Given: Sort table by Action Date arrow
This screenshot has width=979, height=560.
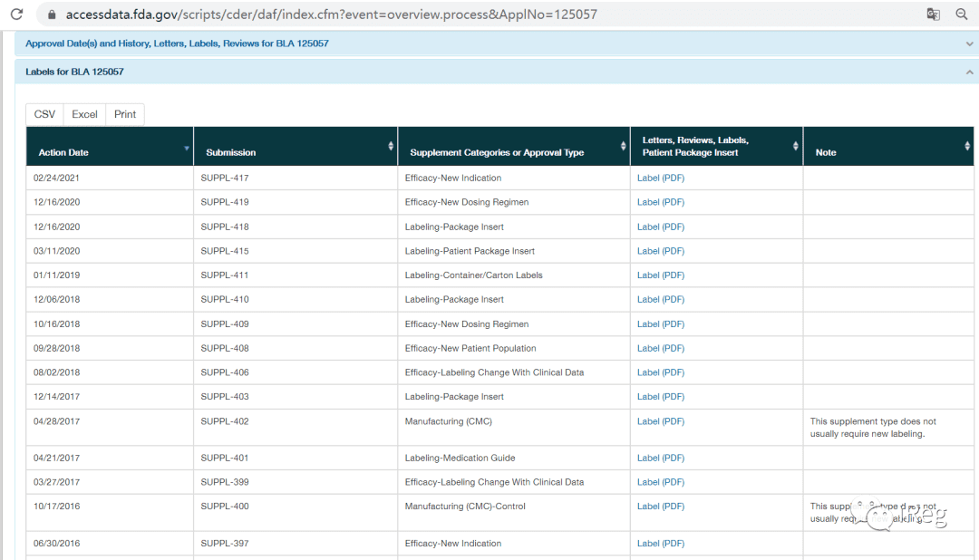Looking at the screenshot, I should [186, 148].
